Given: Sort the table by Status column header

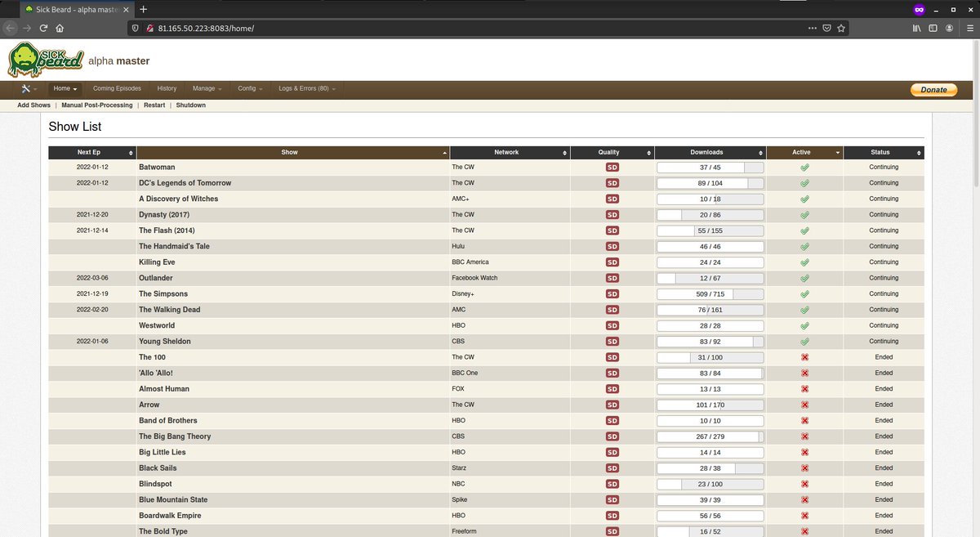Looking at the screenshot, I should tap(884, 152).
